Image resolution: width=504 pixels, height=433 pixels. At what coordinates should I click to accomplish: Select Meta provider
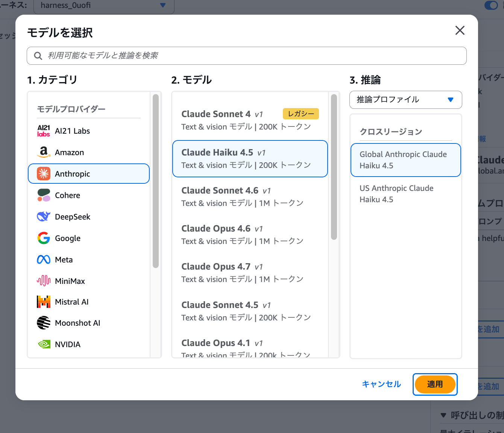coord(89,259)
